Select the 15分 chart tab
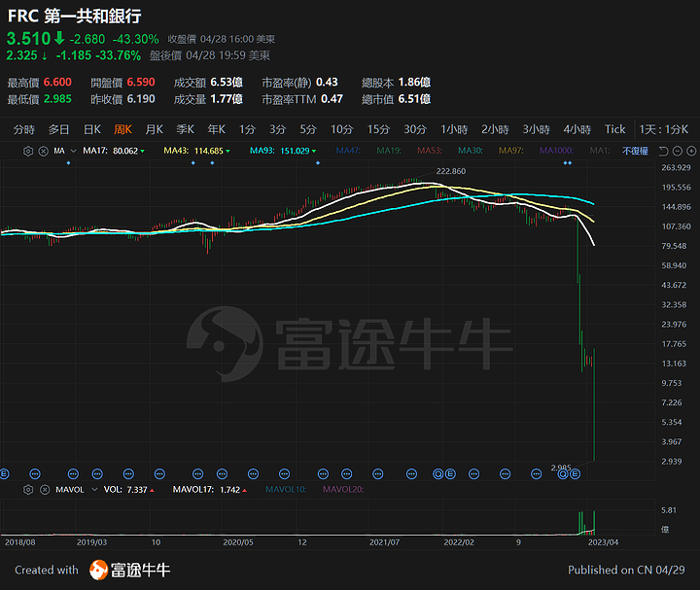Screen dimensions: 700x590 point(378,129)
